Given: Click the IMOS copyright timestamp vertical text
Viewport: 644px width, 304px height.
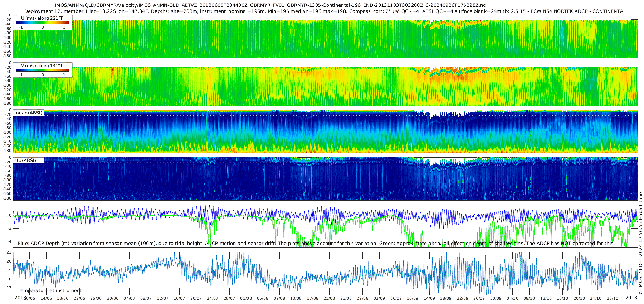Looking at the screenshot, I should tap(640, 243).
